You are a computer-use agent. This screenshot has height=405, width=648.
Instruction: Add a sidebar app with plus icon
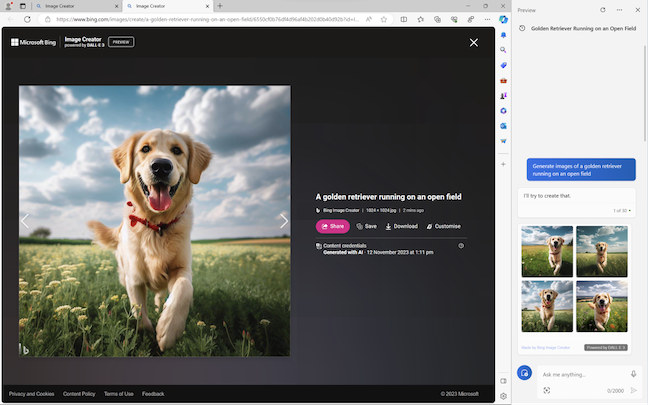point(503,163)
